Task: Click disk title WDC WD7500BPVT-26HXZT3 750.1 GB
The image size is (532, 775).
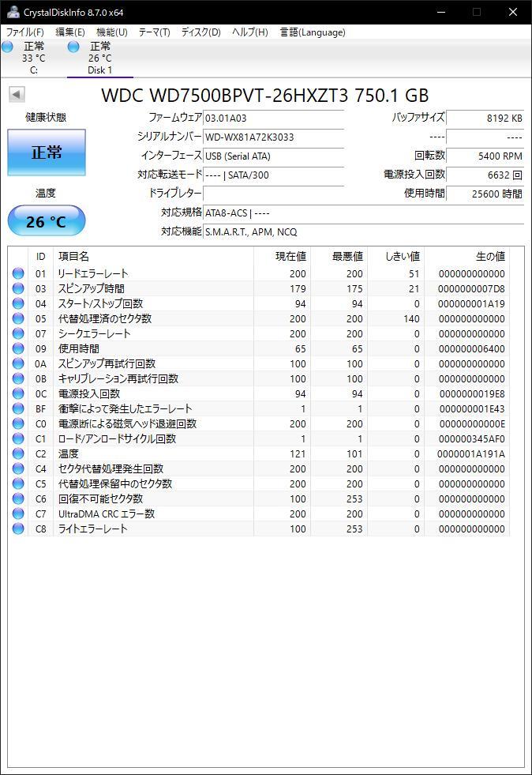Action: pyautogui.click(x=264, y=96)
